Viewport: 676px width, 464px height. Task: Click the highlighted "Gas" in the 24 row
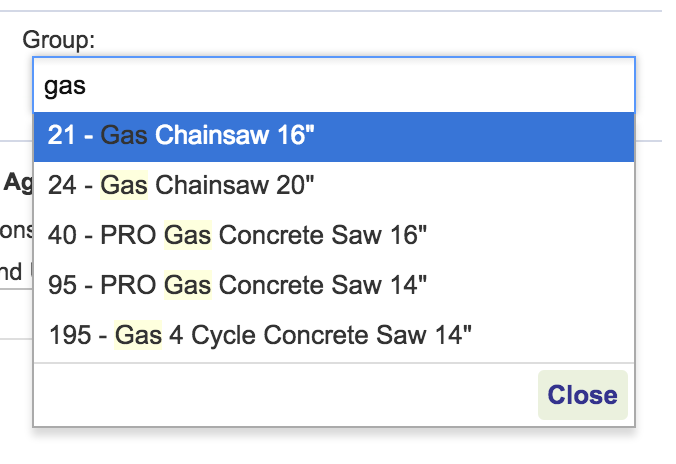pos(125,185)
